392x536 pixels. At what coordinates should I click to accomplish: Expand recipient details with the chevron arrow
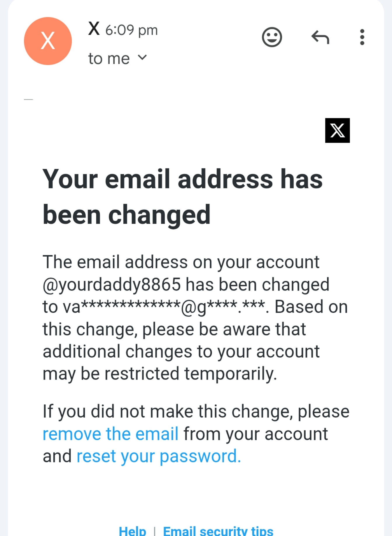click(142, 57)
